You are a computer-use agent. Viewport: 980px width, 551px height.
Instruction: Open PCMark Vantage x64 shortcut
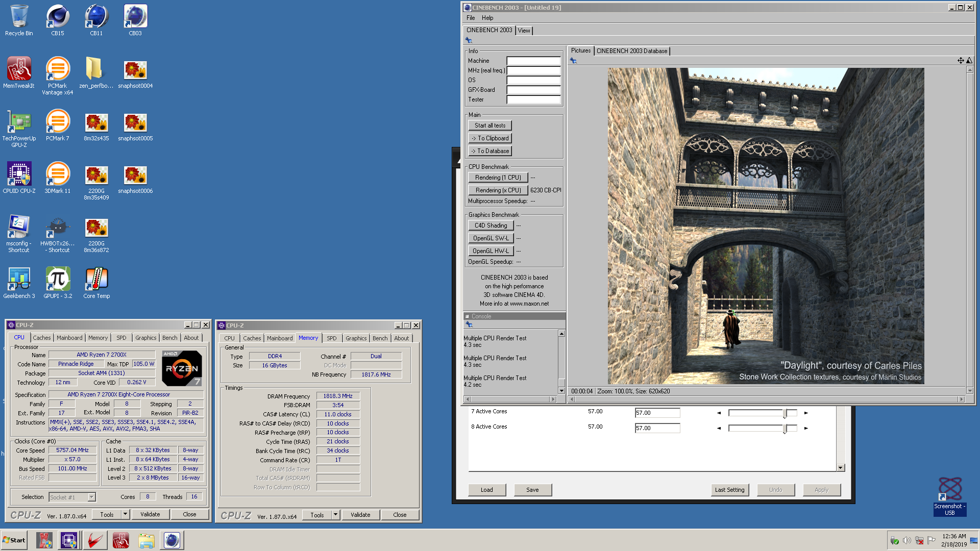58,76
